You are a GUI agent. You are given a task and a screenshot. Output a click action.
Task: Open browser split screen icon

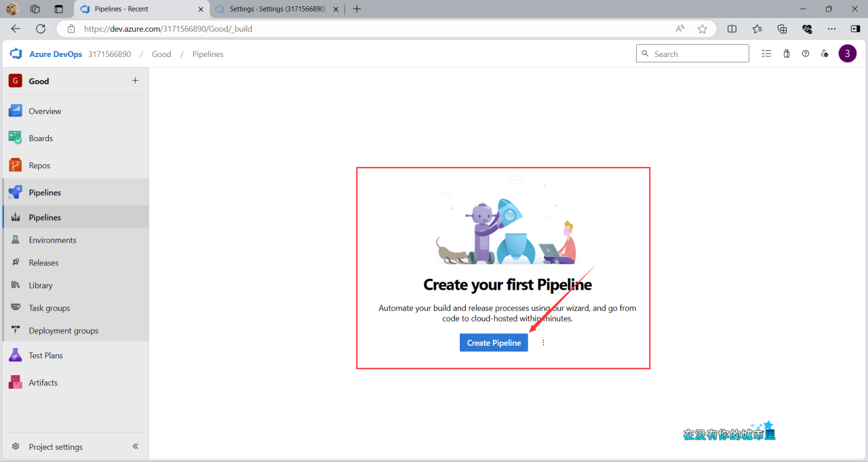click(732, 28)
